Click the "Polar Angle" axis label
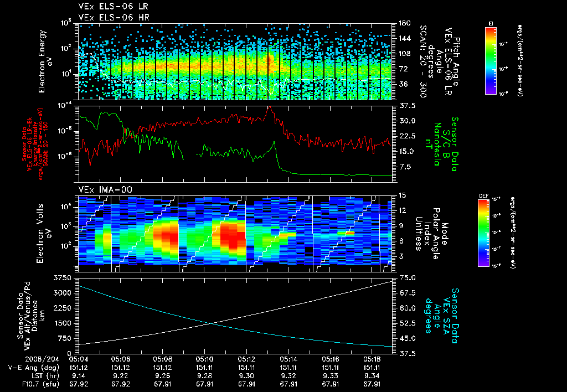The image size is (567, 392). 436,234
